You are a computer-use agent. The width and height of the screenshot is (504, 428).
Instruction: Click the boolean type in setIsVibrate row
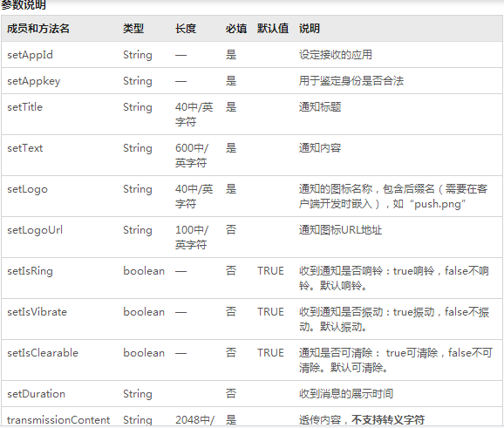point(144,312)
